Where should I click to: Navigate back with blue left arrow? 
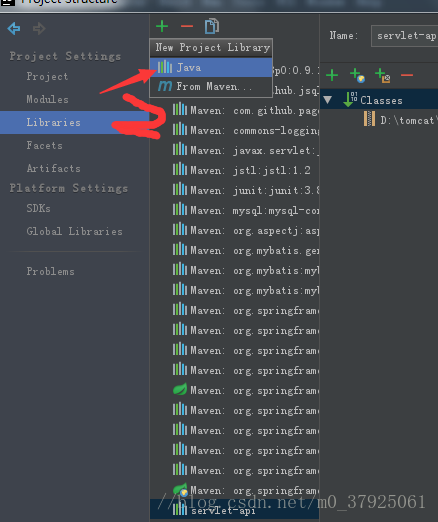click(x=14, y=28)
